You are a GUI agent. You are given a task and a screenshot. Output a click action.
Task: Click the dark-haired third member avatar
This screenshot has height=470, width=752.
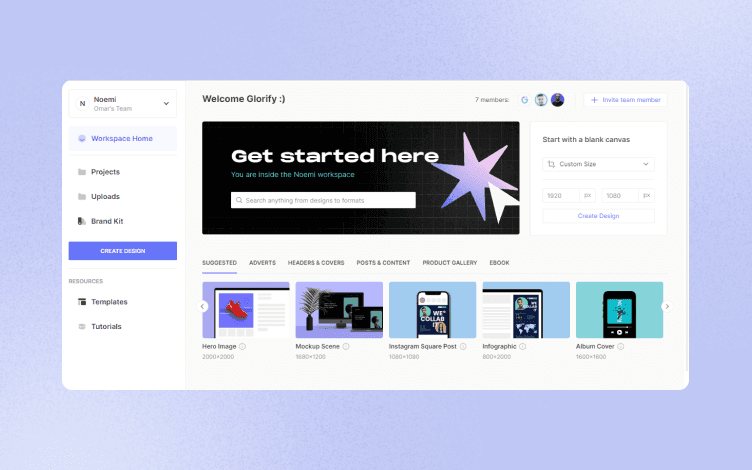point(557,100)
